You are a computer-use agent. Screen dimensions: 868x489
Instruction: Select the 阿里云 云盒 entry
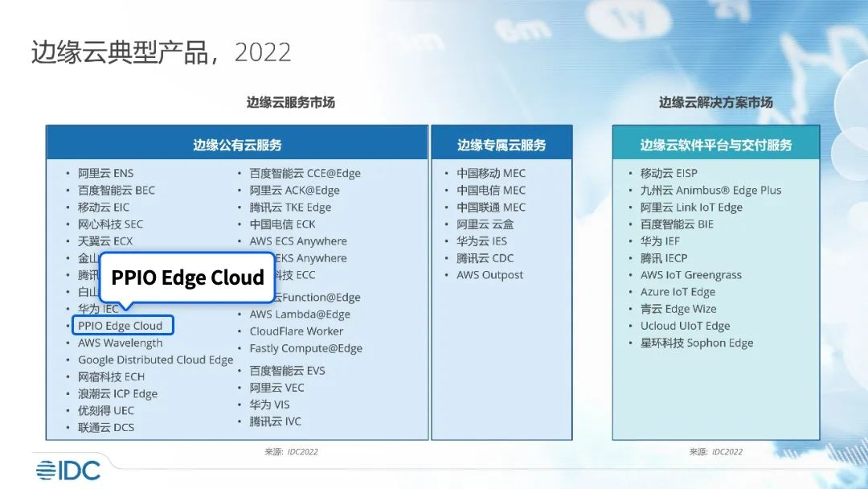[x=485, y=224]
